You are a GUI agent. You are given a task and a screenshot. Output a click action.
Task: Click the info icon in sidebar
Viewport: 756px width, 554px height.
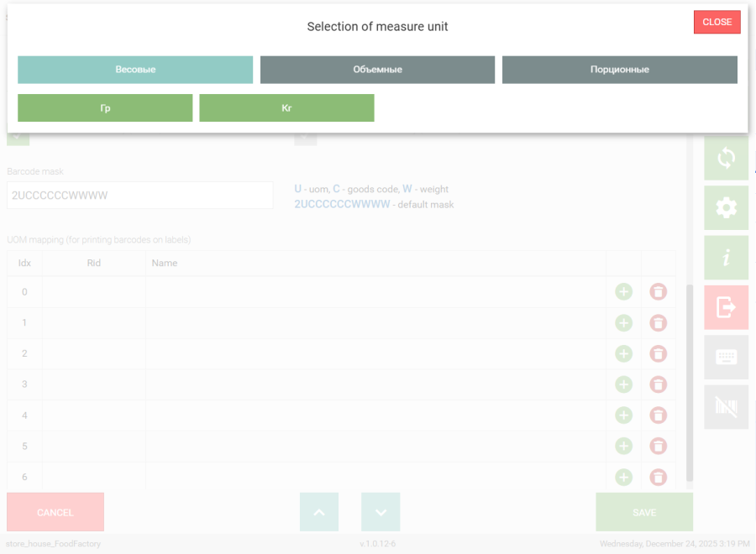click(726, 258)
